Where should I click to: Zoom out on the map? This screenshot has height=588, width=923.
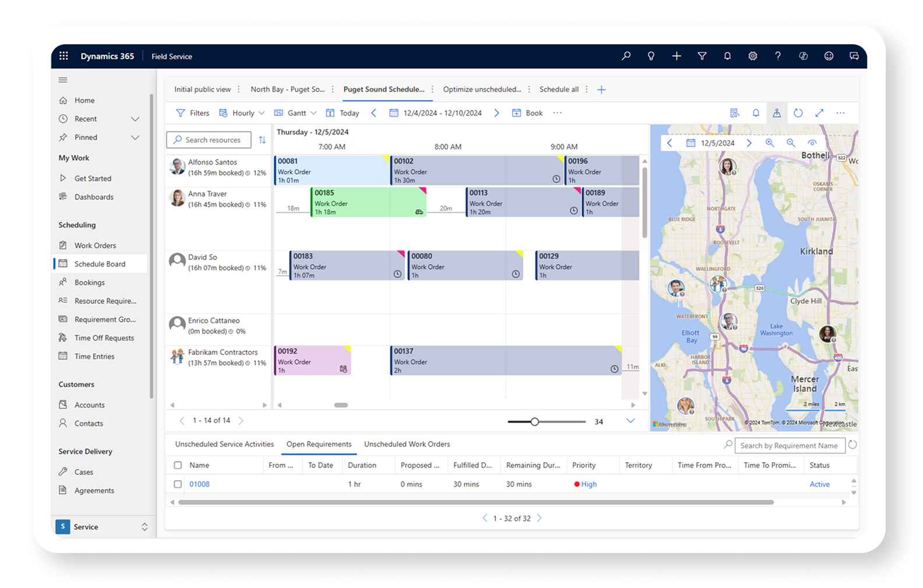[x=791, y=143]
